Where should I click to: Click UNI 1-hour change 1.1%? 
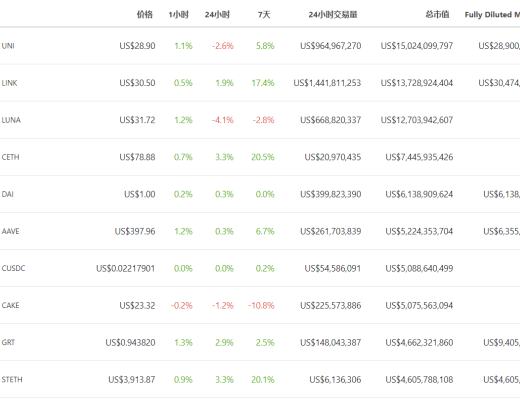point(183,46)
